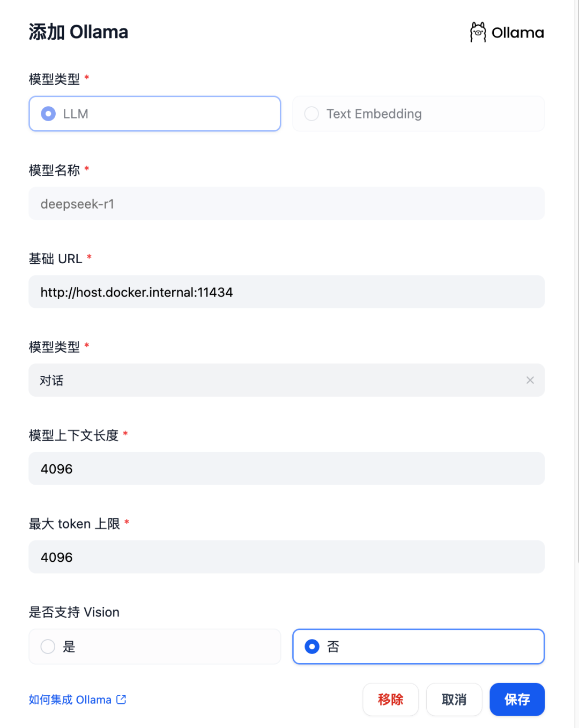579x728 pixels.
Task: Click the 添加 Ollama dialog title
Action: tap(78, 32)
